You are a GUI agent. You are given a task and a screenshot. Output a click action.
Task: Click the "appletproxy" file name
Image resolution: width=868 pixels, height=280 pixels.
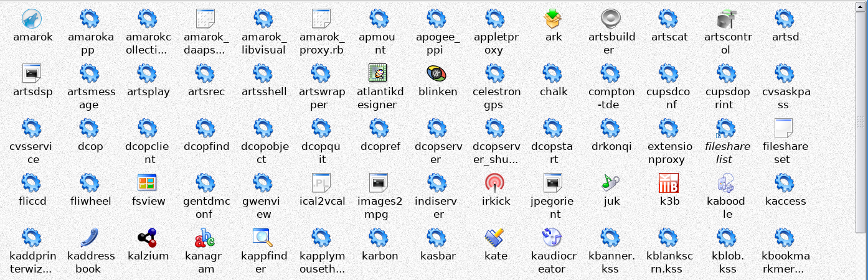(495, 44)
